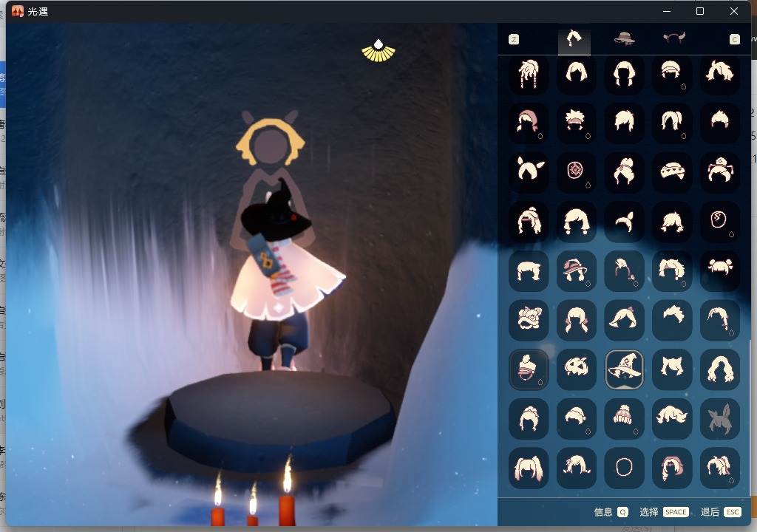Choose the twin high pigtails hairstyle
The image size is (757, 532).
[x=671, y=123]
